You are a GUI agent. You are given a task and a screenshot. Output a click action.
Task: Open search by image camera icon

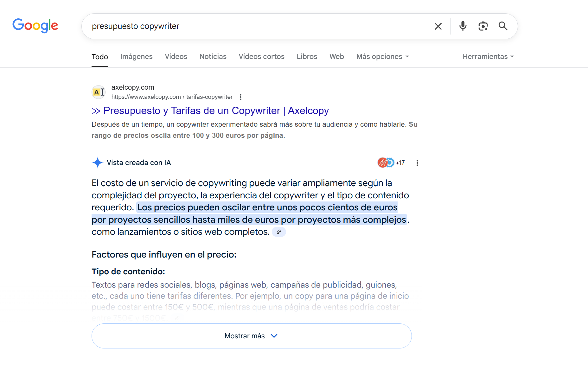(x=483, y=26)
